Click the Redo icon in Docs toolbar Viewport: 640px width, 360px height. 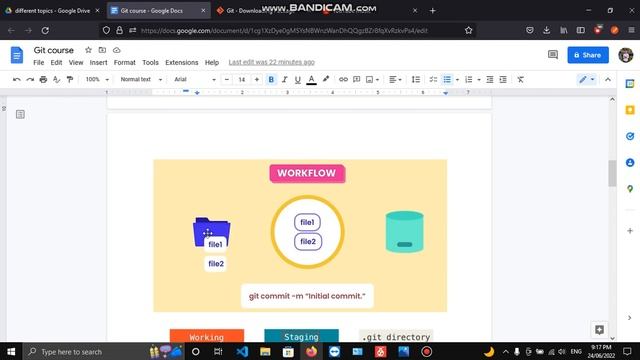pyautogui.click(x=30, y=80)
